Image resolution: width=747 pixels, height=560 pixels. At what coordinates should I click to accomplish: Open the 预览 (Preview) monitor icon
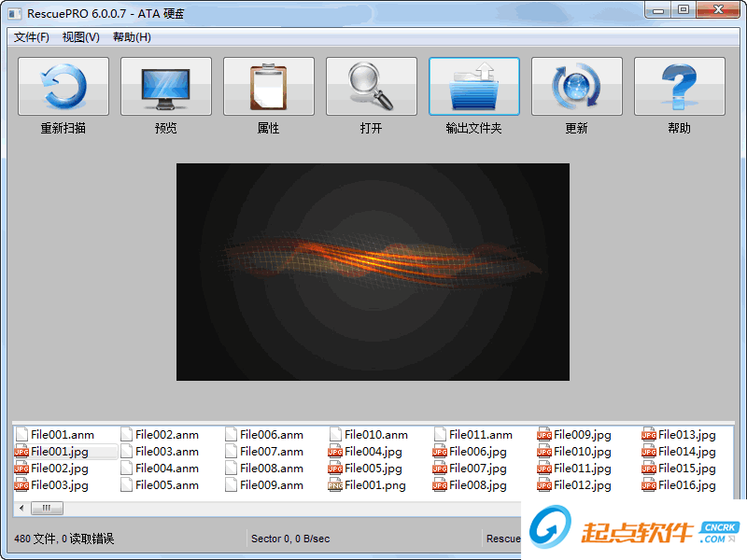click(x=165, y=86)
